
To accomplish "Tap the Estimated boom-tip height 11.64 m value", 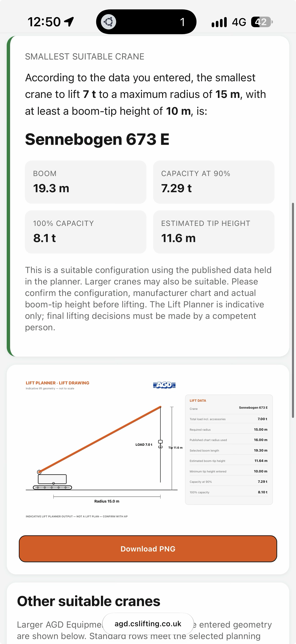I will pos(261,461).
